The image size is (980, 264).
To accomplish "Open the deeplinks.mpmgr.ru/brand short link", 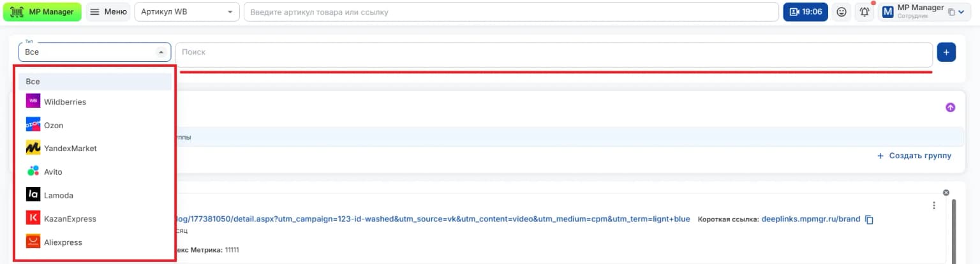I will (x=811, y=219).
